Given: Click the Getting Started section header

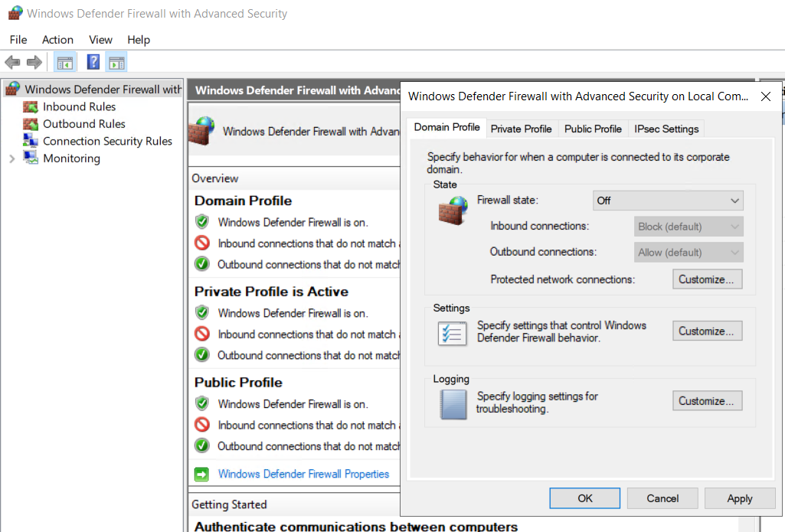Looking at the screenshot, I should click(x=229, y=504).
